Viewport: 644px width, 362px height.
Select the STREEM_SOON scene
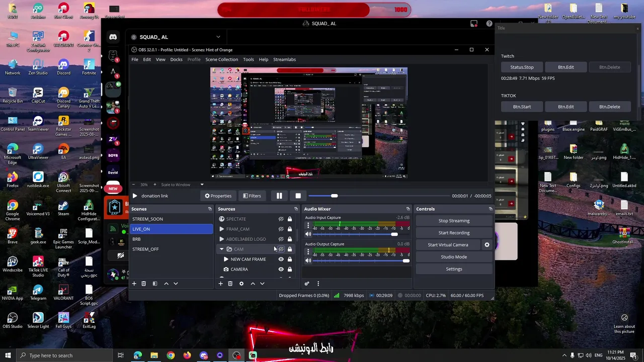pos(172,219)
